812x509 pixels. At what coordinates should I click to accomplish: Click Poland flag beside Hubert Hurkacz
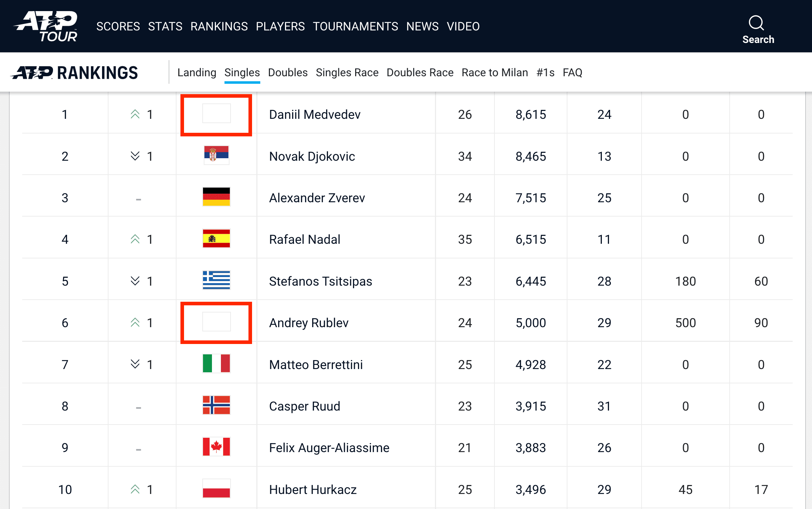click(x=216, y=488)
